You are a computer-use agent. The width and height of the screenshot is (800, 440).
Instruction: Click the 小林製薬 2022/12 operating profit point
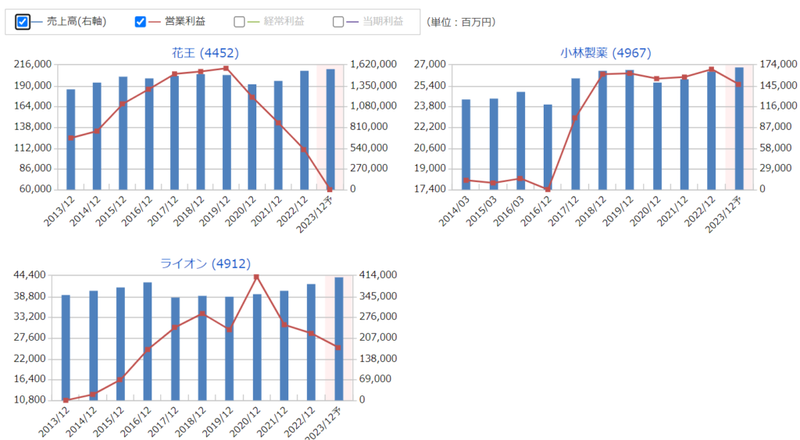coord(711,69)
